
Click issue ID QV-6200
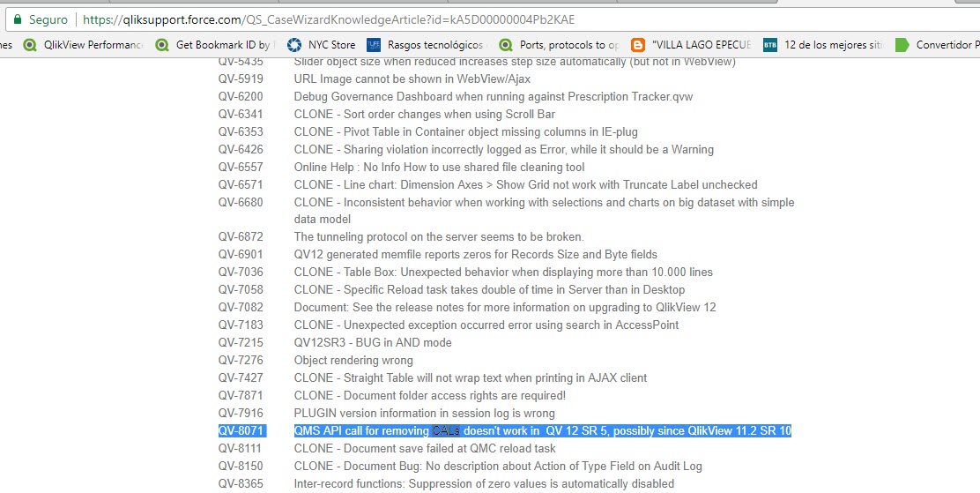[241, 96]
